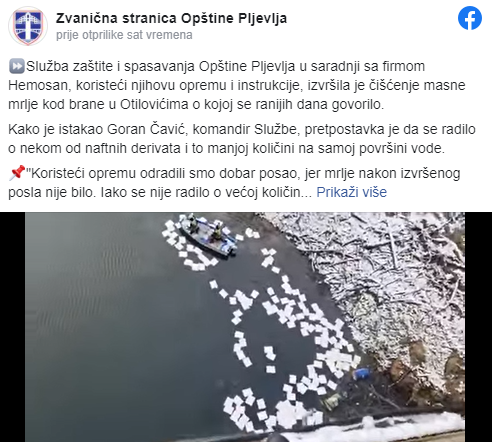
Task: Expand the post with Prikaži više
Action: pos(351,192)
